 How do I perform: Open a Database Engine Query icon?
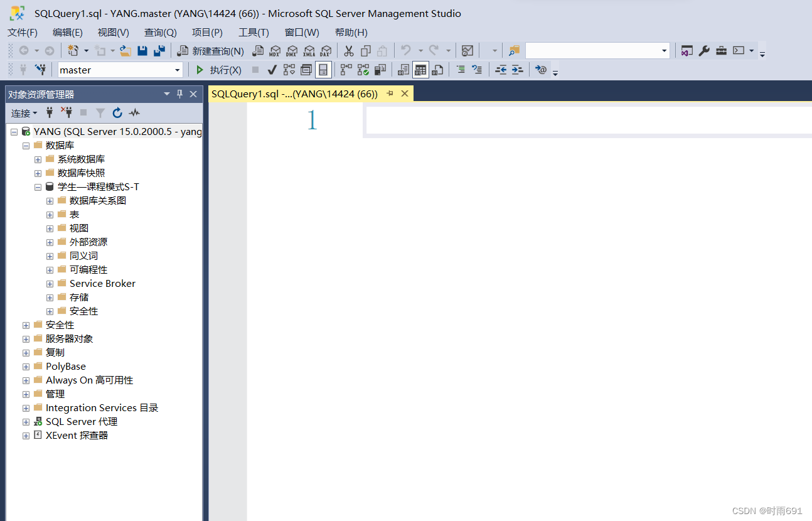point(258,51)
